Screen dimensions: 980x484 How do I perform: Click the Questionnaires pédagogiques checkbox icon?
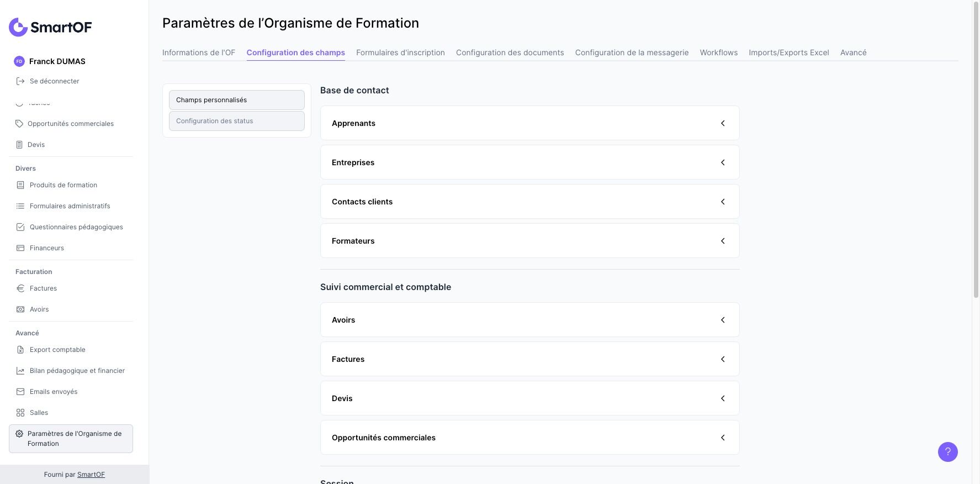click(20, 227)
